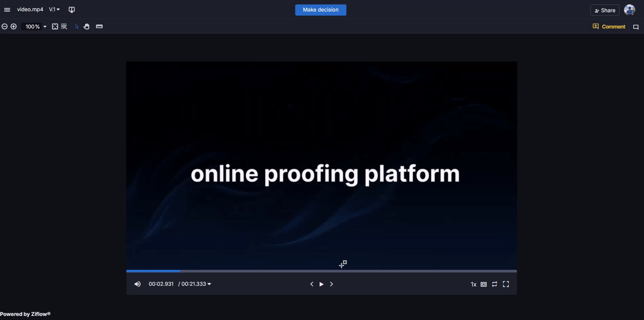Select the hand pan tool
Screen dimensions: 644x320
[86, 26]
